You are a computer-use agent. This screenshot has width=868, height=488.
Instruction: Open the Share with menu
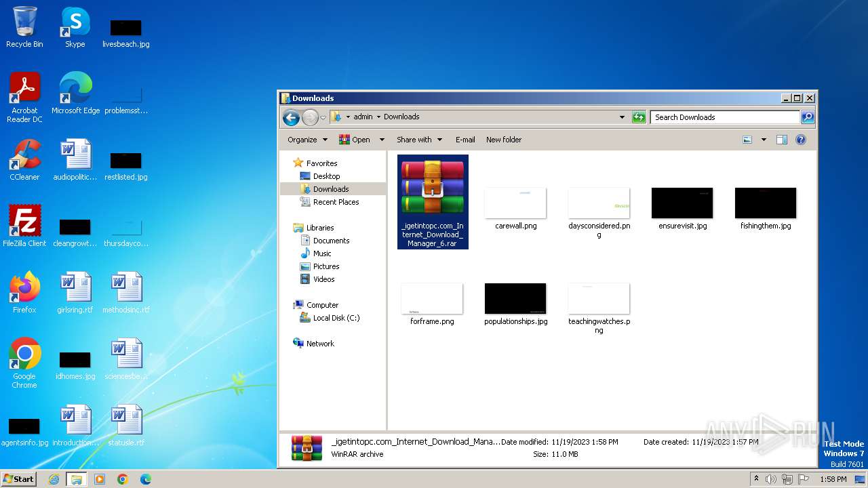click(419, 140)
